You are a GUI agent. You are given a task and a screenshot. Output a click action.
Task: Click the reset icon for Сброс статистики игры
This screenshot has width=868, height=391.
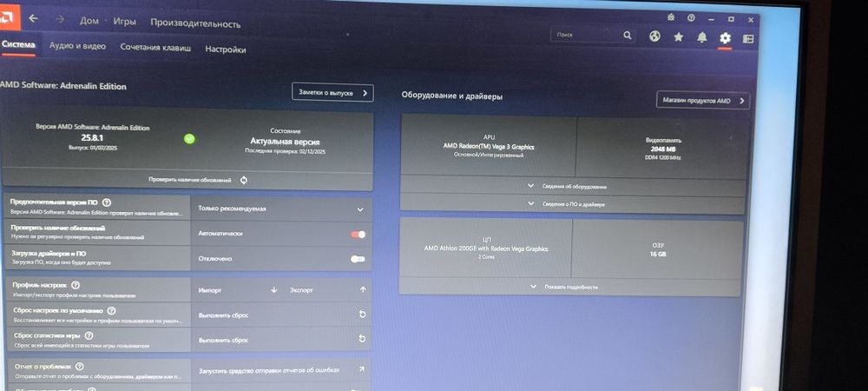(x=362, y=338)
